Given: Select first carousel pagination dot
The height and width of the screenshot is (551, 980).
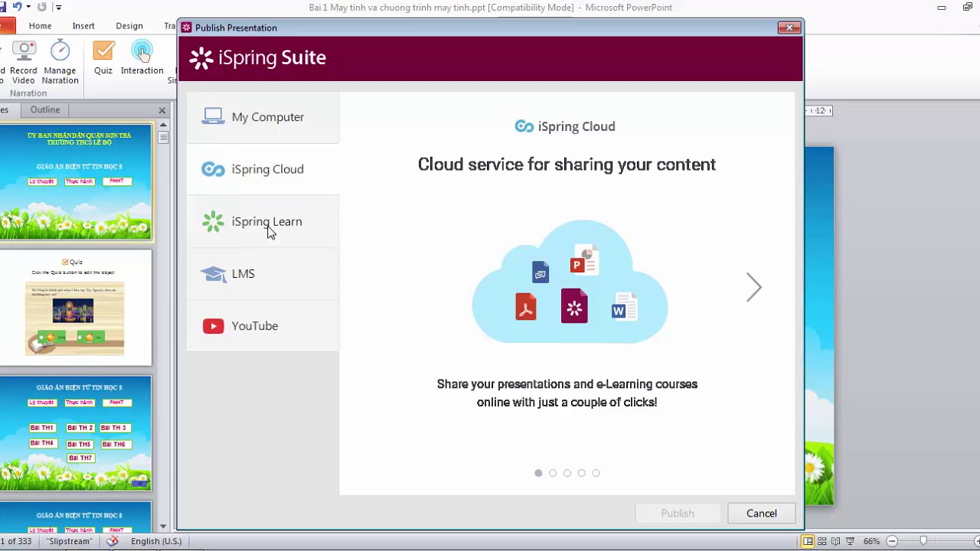Looking at the screenshot, I should 538,473.
